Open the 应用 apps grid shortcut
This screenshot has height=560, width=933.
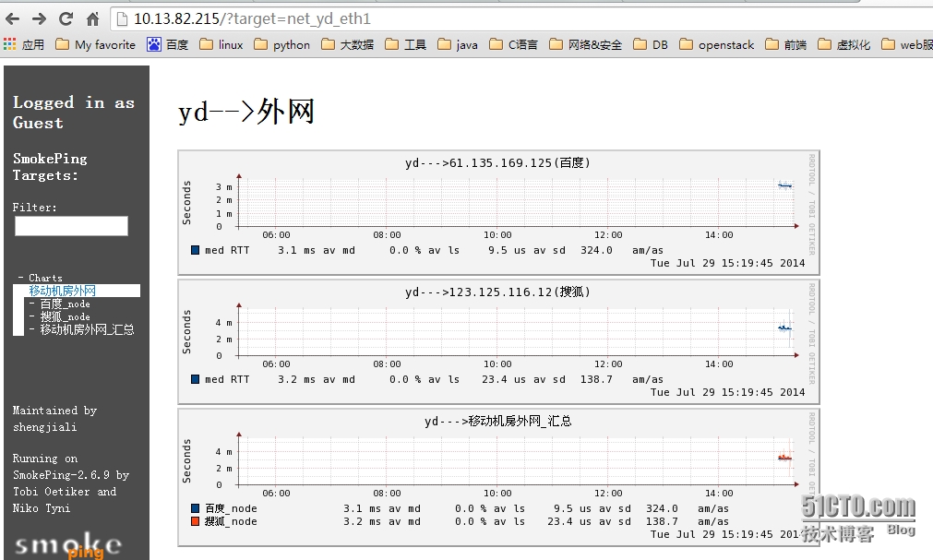pos(24,44)
